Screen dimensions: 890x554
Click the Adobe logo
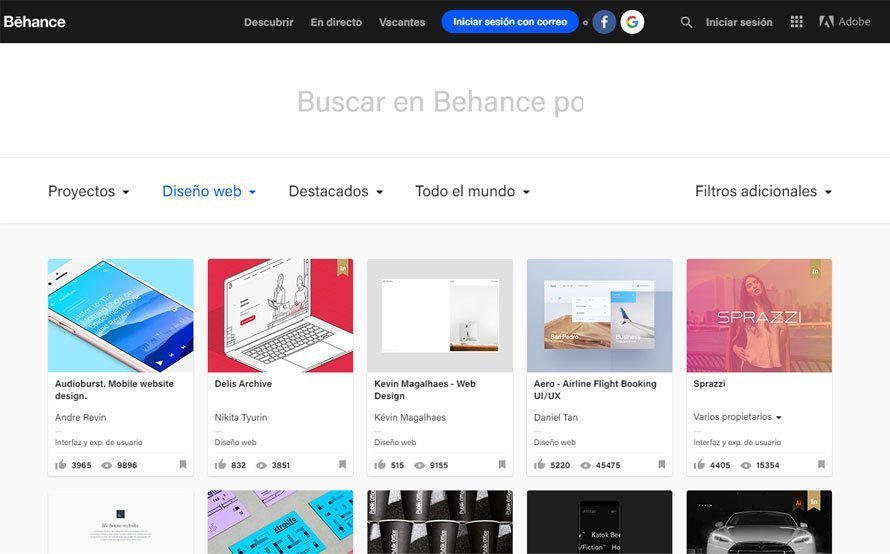845,22
